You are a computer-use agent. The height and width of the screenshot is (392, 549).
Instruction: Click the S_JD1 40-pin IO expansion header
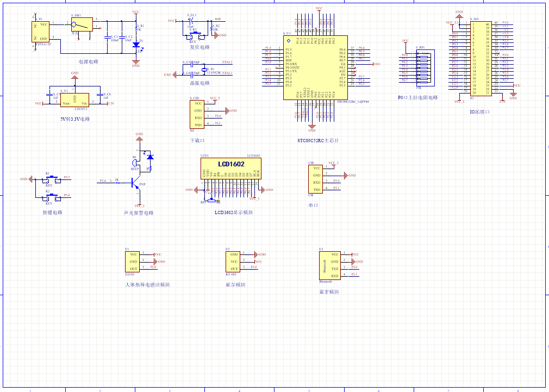(481, 59)
